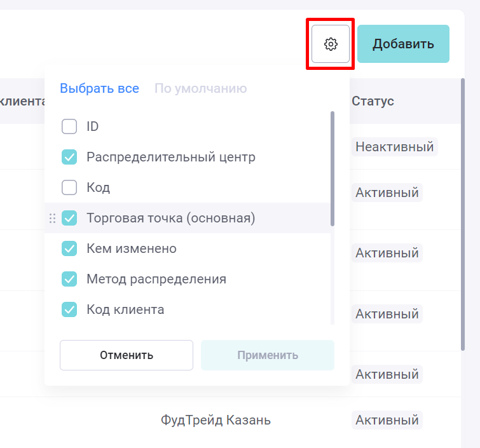Toggle the Код клиента checkbox
The height and width of the screenshot is (448, 480).
69,309
